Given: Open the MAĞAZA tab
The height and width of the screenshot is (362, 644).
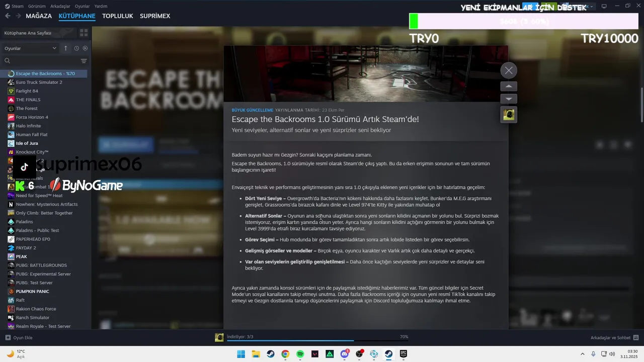Looking at the screenshot, I should [39, 16].
